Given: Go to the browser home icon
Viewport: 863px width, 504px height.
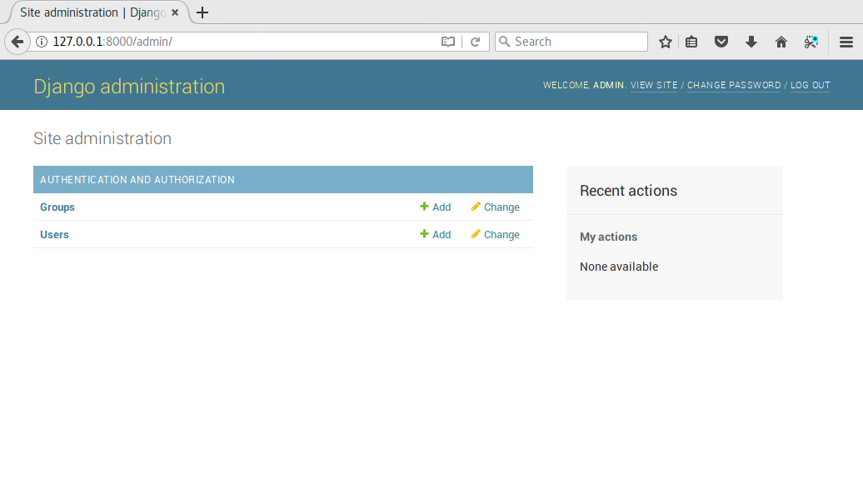Looking at the screenshot, I should (781, 42).
